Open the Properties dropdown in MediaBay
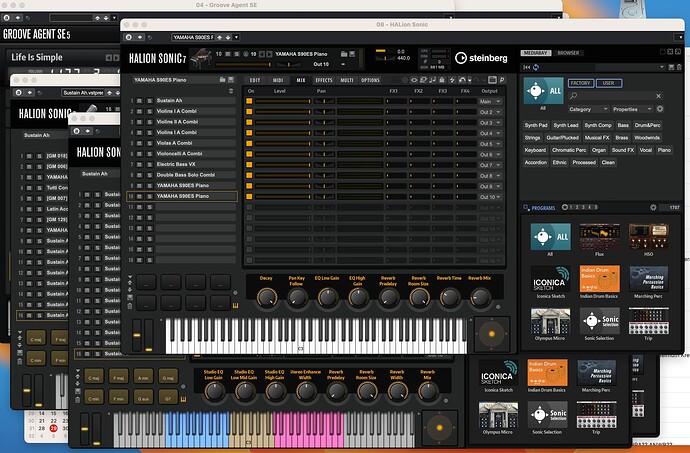This screenshot has width=690, height=453. tap(632, 109)
